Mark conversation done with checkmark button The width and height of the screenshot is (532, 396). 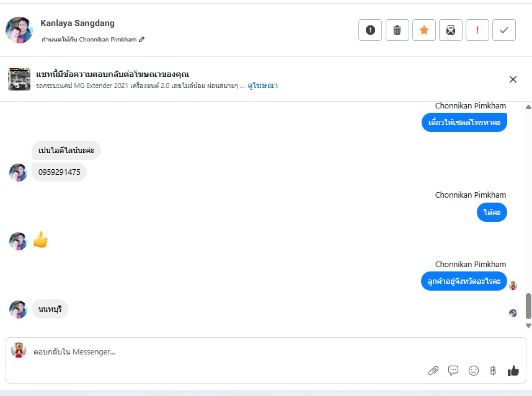pyautogui.click(x=504, y=30)
